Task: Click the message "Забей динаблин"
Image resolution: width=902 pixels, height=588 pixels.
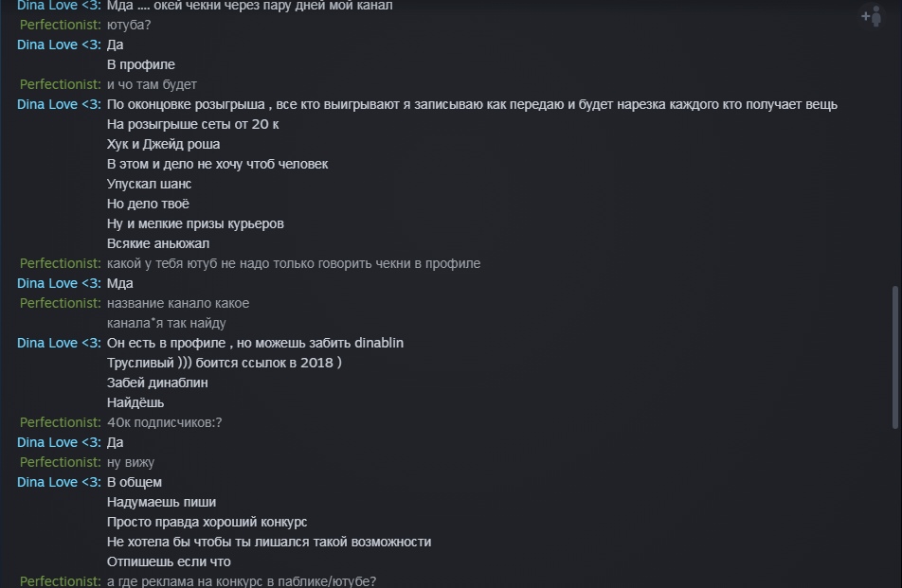Action: click(157, 383)
